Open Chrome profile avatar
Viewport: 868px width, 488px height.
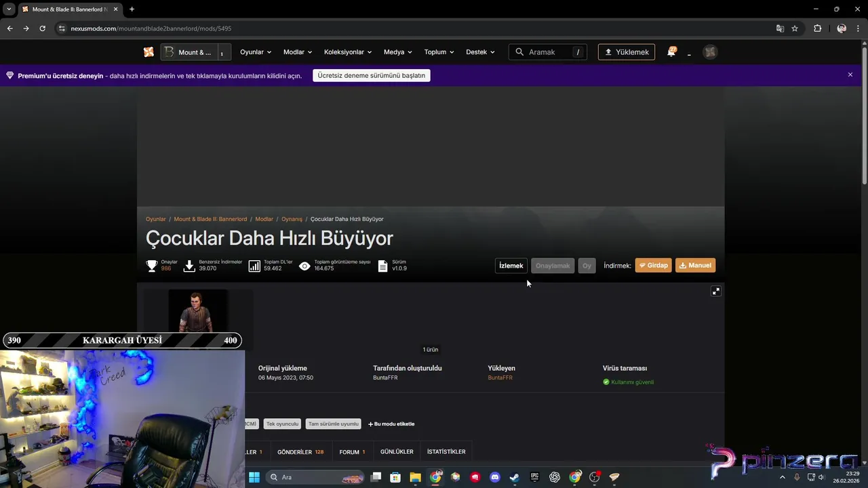842,28
